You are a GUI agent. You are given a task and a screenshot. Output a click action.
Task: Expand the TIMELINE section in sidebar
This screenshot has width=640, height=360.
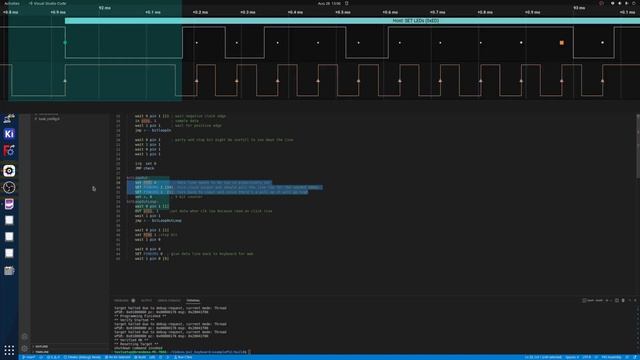point(42,351)
